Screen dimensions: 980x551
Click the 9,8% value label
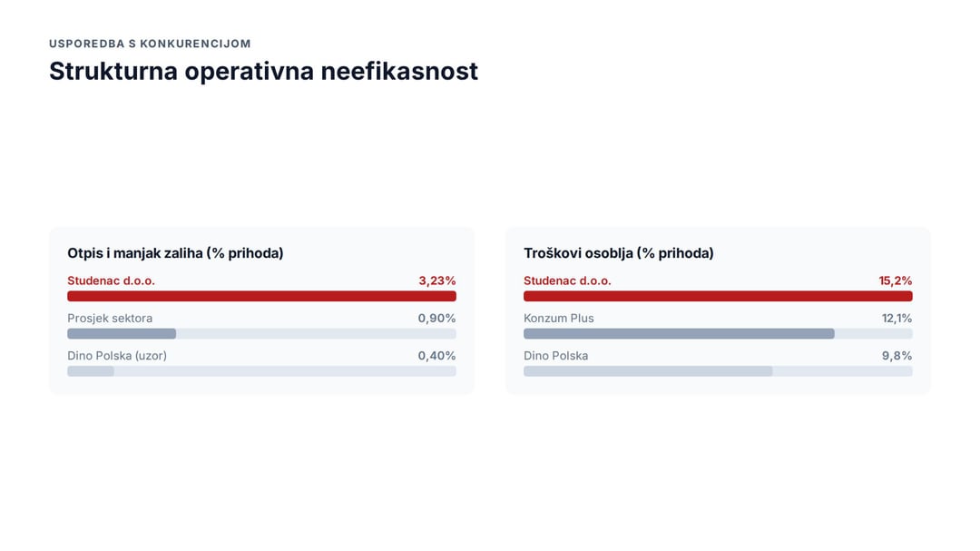click(x=897, y=356)
